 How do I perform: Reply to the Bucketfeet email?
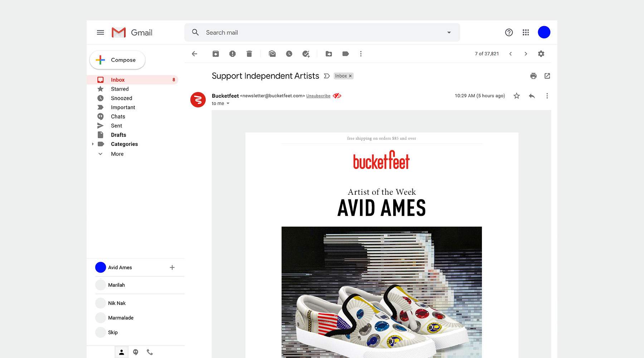click(532, 96)
